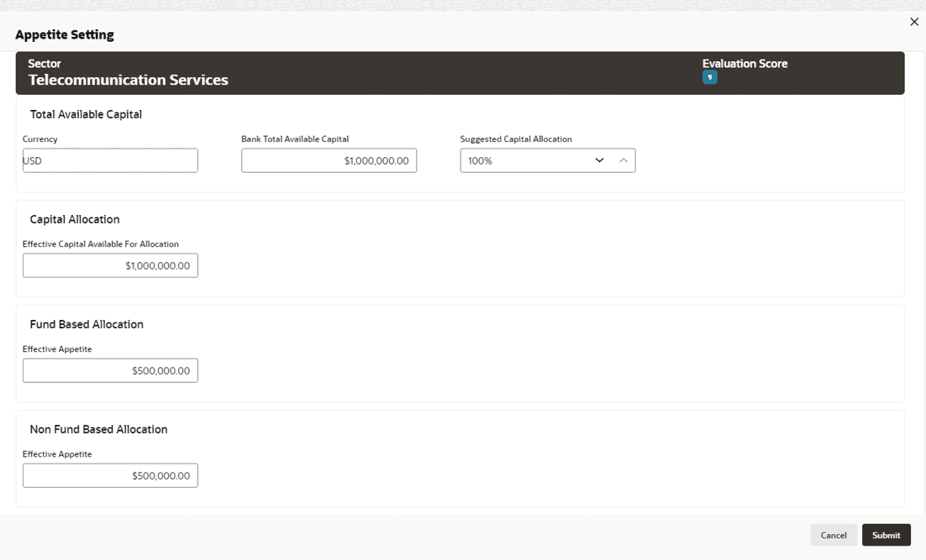This screenshot has height=560, width=926.
Task: Edit the Bank Total Available Capital field
Action: 329,160
